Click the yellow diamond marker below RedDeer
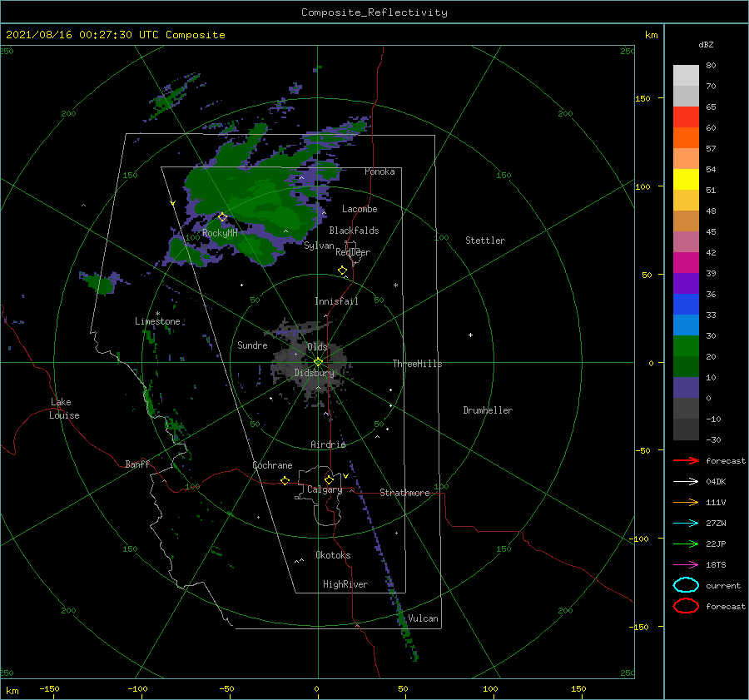749x700 pixels. coord(342,271)
